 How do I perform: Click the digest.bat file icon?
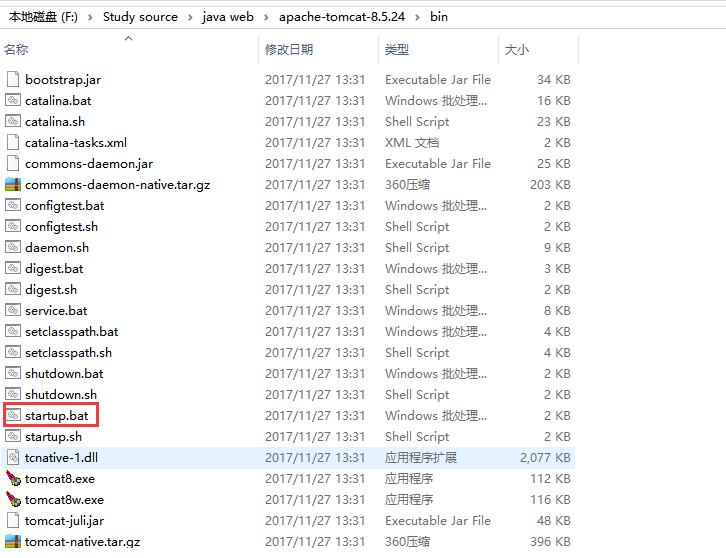tap(13, 269)
